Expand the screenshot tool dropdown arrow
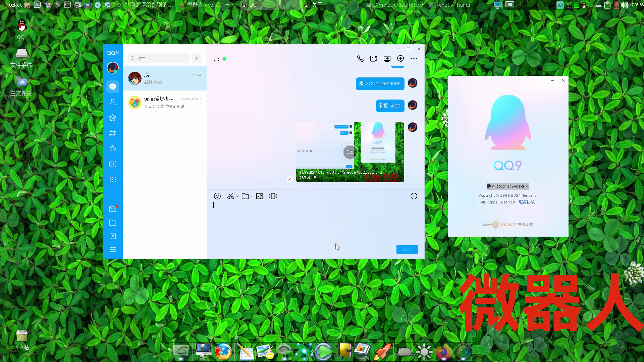Image resolution: width=644 pixels, height=362 pixels. click(237, 196)
